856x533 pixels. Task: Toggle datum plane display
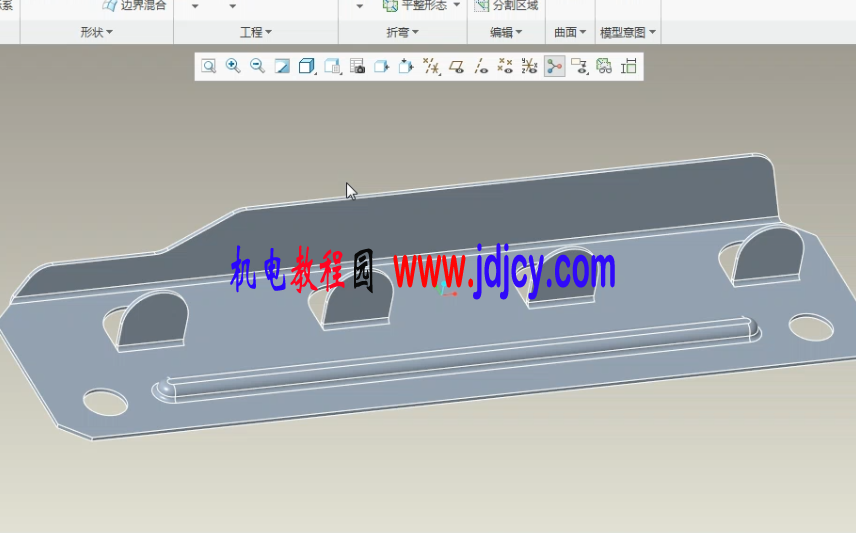[x=456, y=66]
